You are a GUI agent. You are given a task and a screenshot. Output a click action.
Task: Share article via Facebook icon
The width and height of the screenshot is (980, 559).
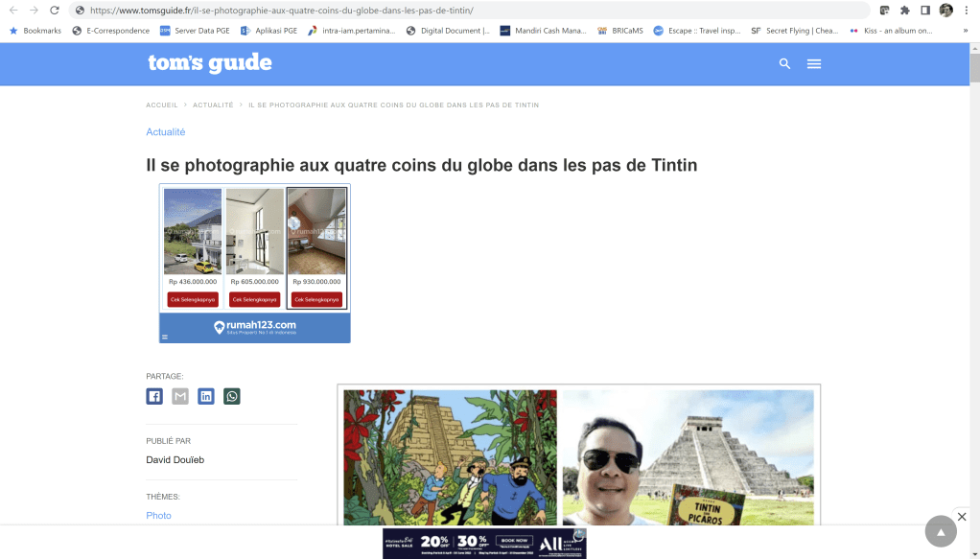point(154,396)
